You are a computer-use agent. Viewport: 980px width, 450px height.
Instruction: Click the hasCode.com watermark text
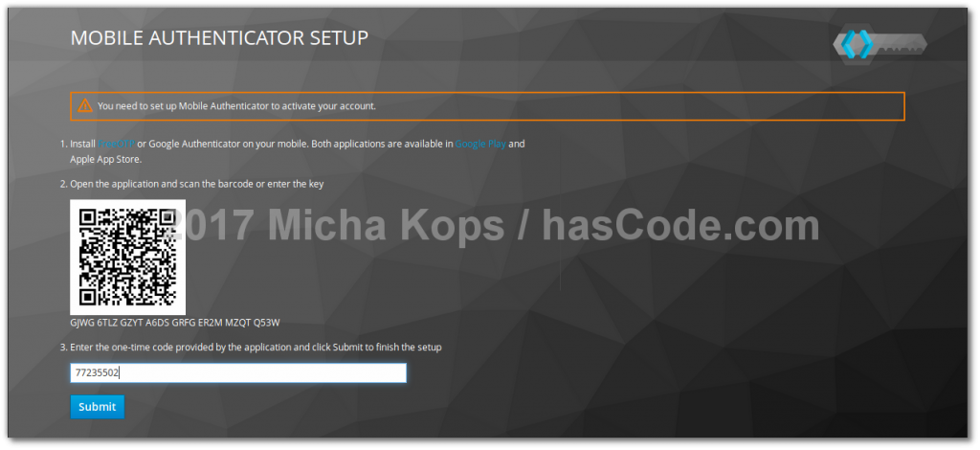(x=680, y=226)
